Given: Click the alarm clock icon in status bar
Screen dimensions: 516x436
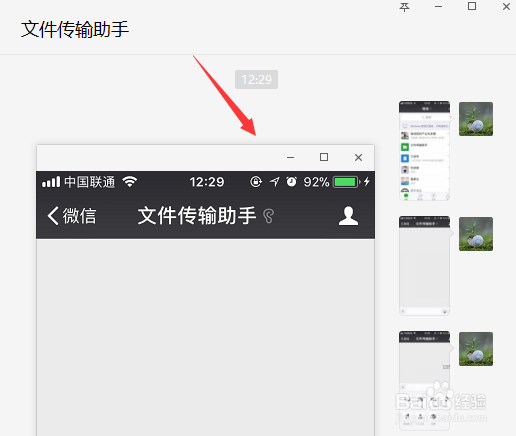Looking at the screenshot, I should tap(291, 182).
